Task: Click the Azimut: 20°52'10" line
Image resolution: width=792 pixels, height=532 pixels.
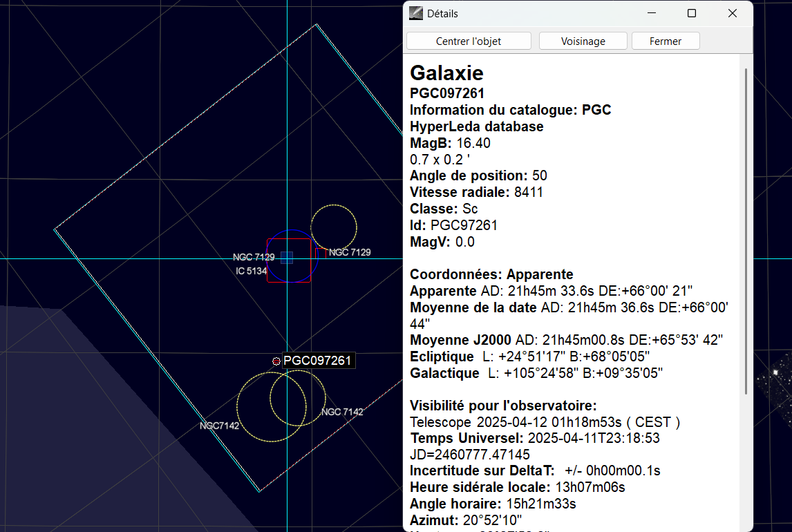Action: pyautogui.click(x=466, y=520)
